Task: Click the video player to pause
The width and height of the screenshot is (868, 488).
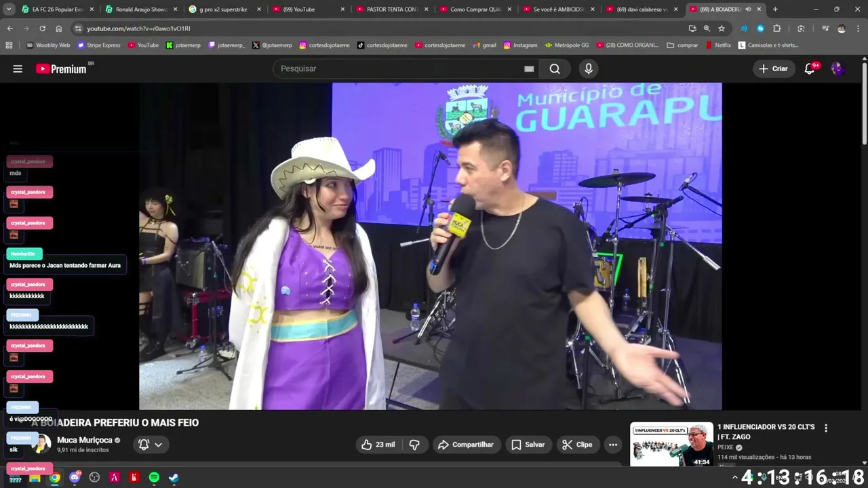Action: pyautogui.click(x=431, y=246)
